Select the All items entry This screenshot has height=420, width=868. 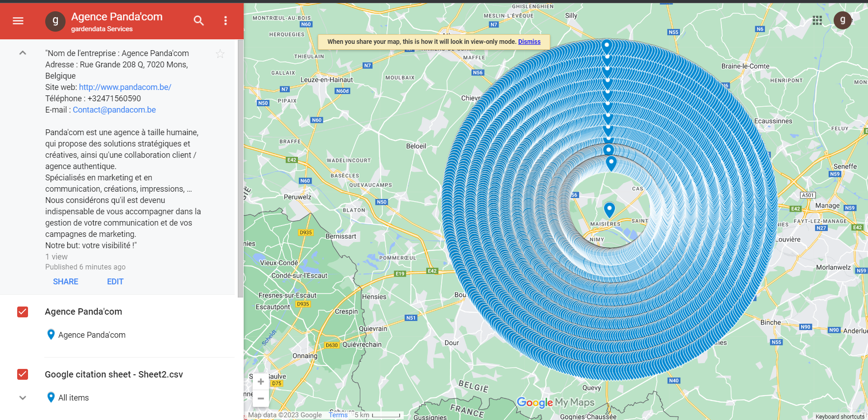(73, 398)
